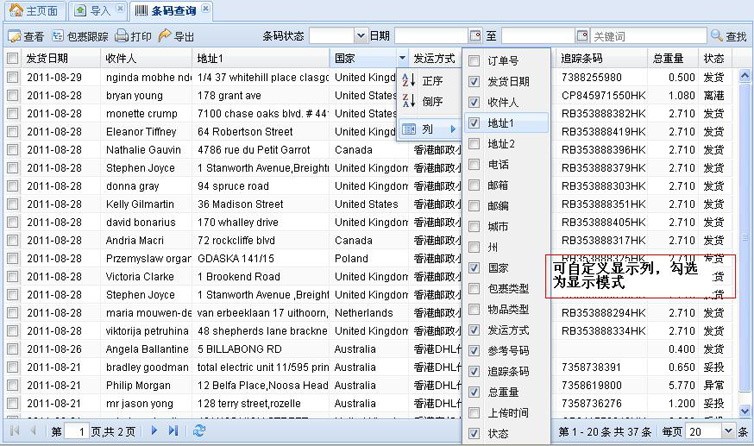Click tracking code CP845971550HK
This screenshot has height=446, width=754.
(x=603, y=95)
